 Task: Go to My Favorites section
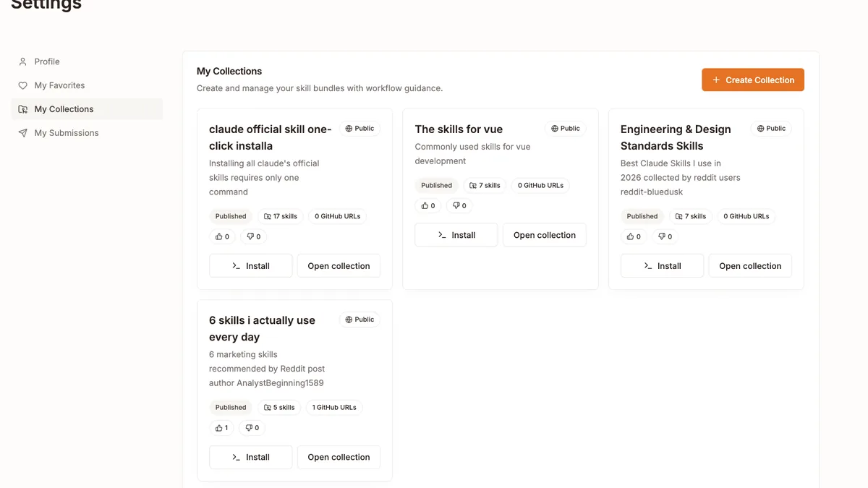tap(59, 85)
